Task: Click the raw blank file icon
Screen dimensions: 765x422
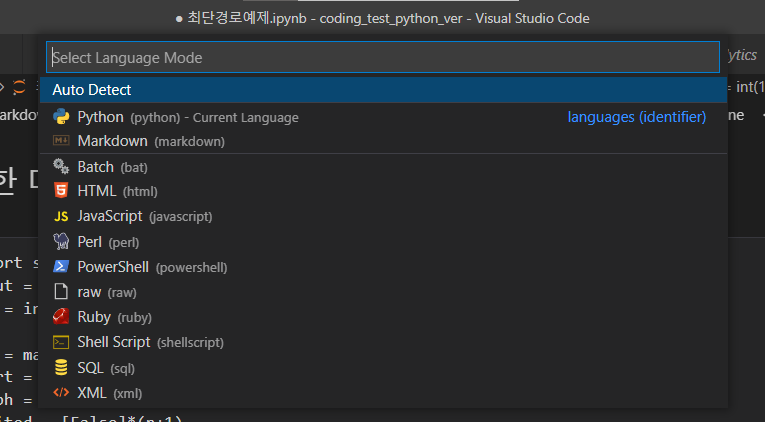Action: pyautogui.click(x=61, y=291)
